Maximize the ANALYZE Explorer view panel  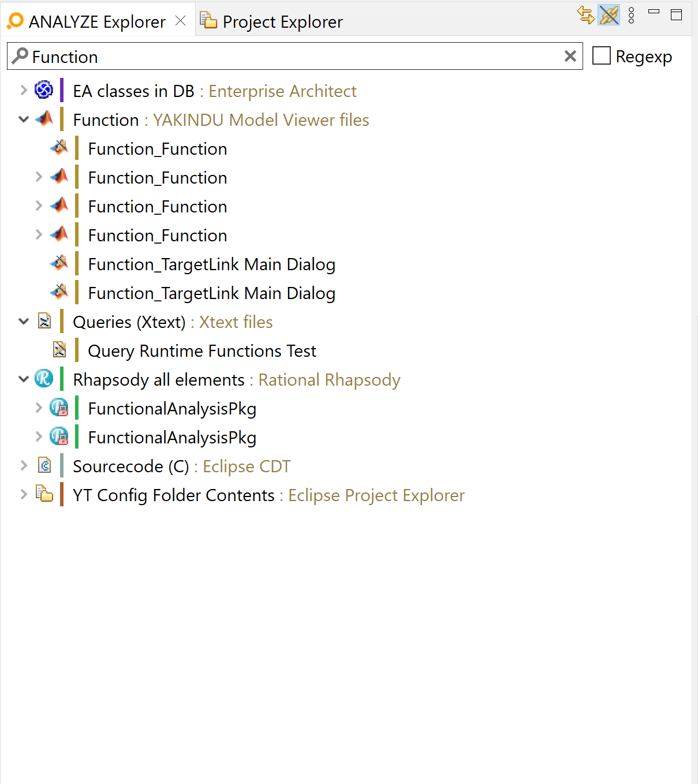pyautogui.click(x=677, y=14)
